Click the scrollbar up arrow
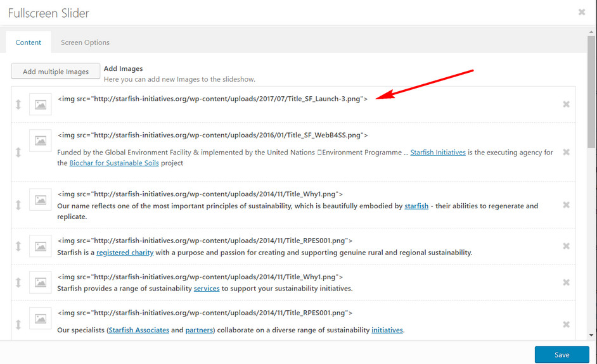This screenshot has height=364, width=597. 591,32
